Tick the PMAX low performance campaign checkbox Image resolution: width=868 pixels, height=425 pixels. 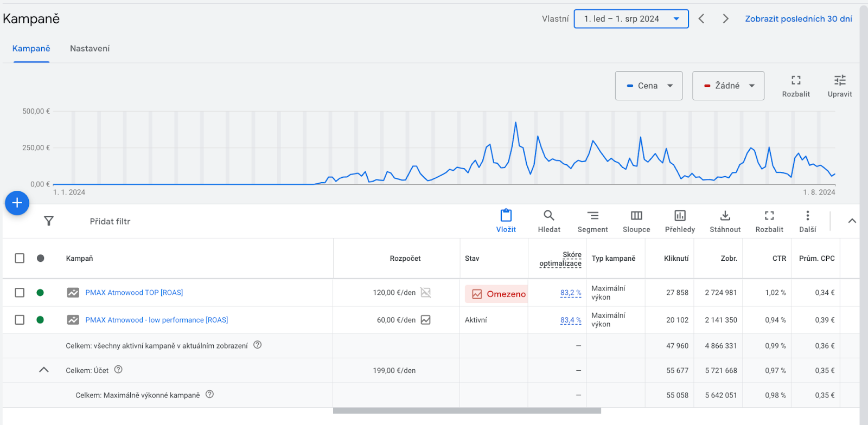(x=20, y=320)
